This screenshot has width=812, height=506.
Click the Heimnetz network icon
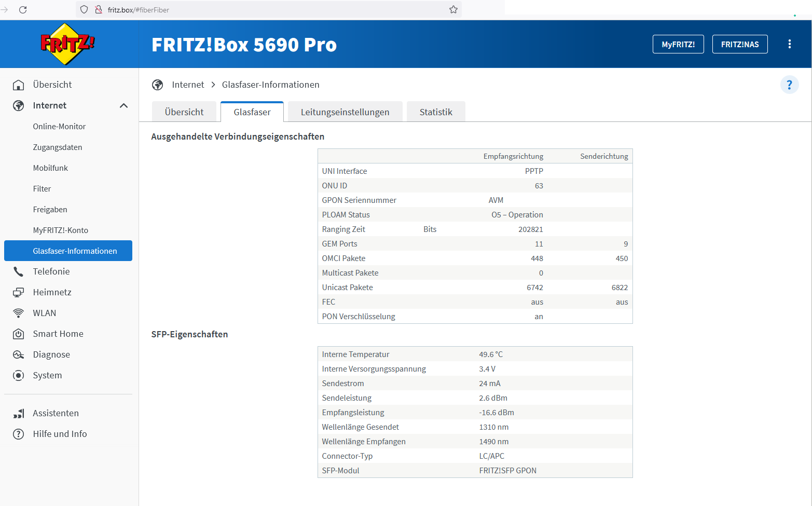pyautogui.click(x=19, y=292)
